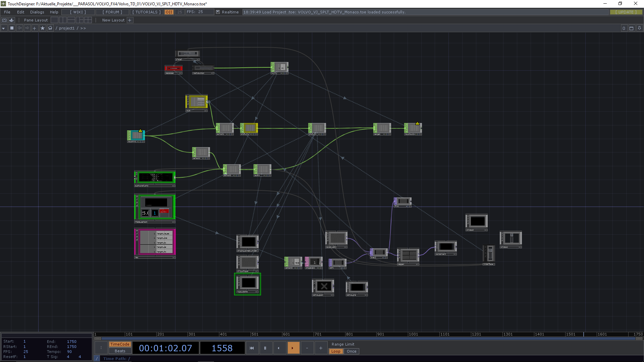The width and height of the screenshot is (644, 362).
Task: Open the Edit menu
Action: point(20,12)
